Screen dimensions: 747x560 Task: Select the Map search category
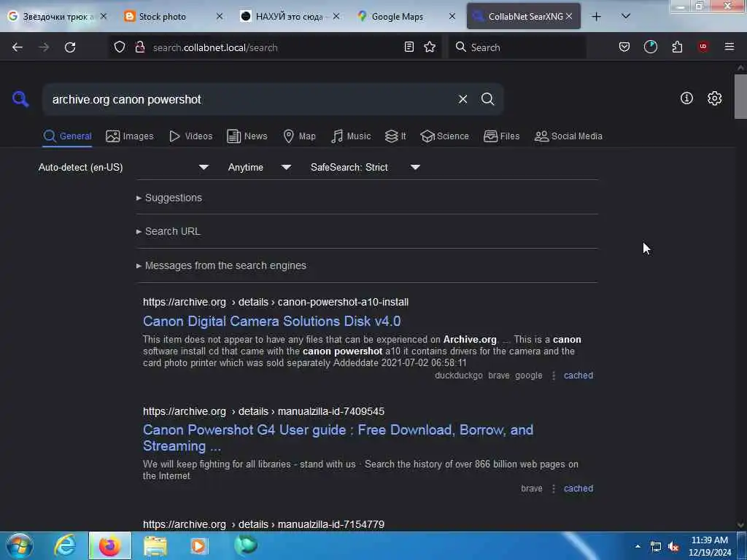(299, 136)
